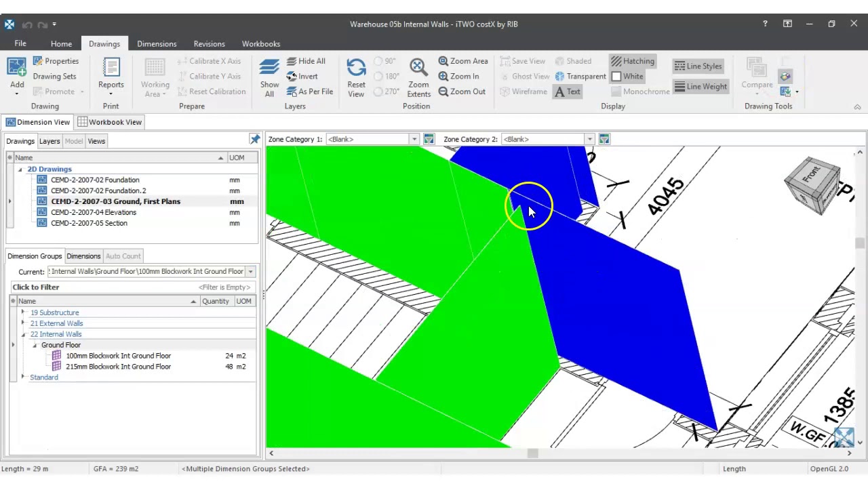The width and height of the screenshot is (868, 488).
Task: Set layers As Per File
Action: [310, 91]
